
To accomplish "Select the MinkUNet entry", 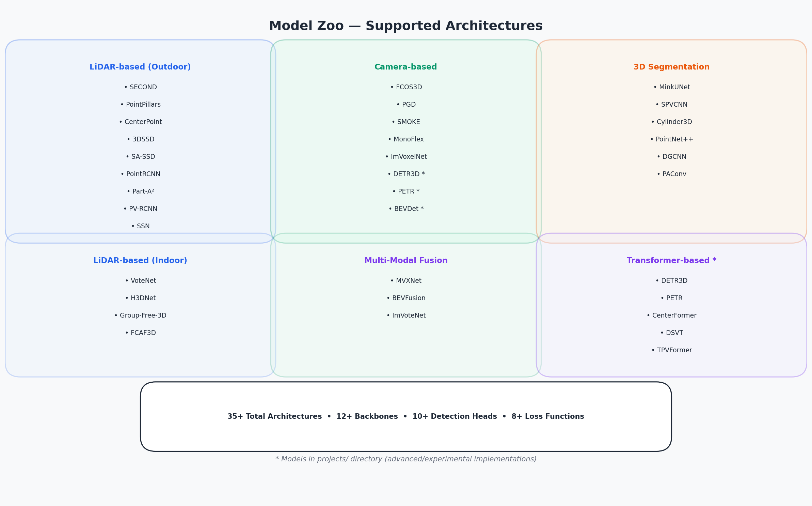I will click(671, 87).
